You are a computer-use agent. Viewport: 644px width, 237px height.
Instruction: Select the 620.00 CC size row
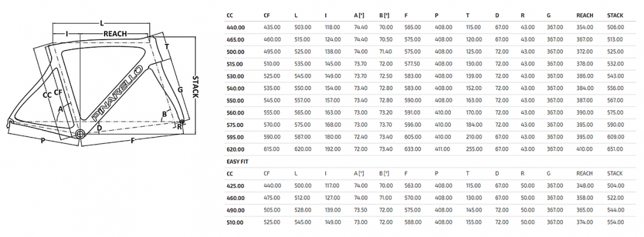[x=430, y=149]
